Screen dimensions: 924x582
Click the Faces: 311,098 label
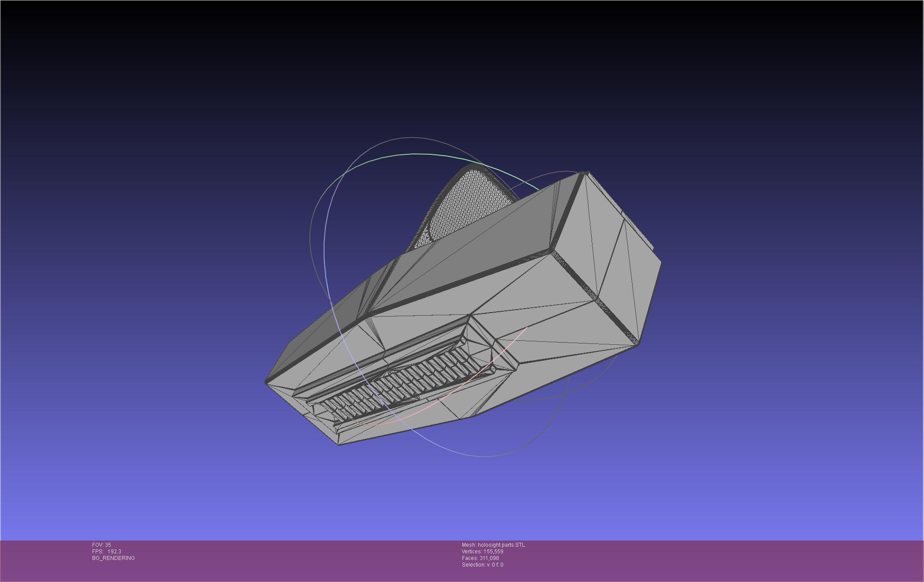tap(480, 558)
